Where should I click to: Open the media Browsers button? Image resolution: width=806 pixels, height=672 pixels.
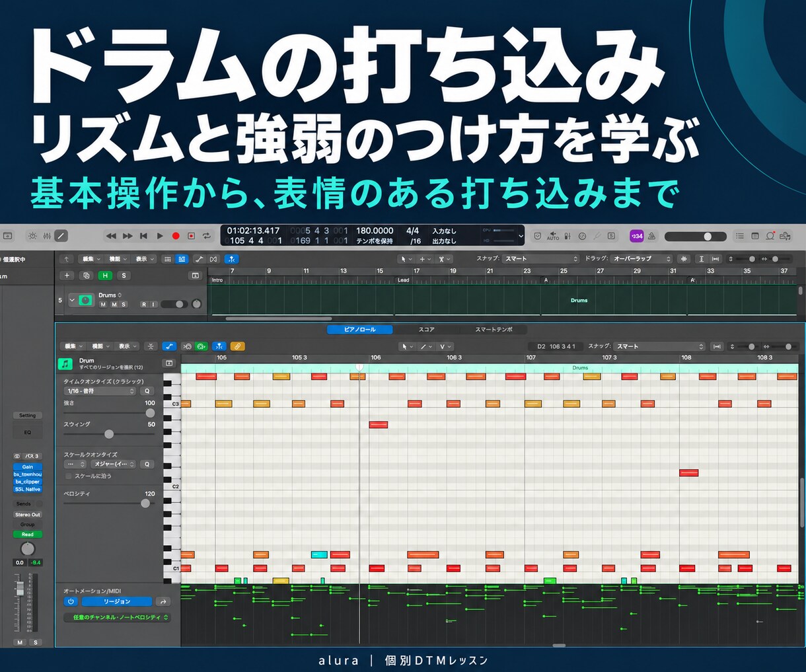(x=785, y=236)
